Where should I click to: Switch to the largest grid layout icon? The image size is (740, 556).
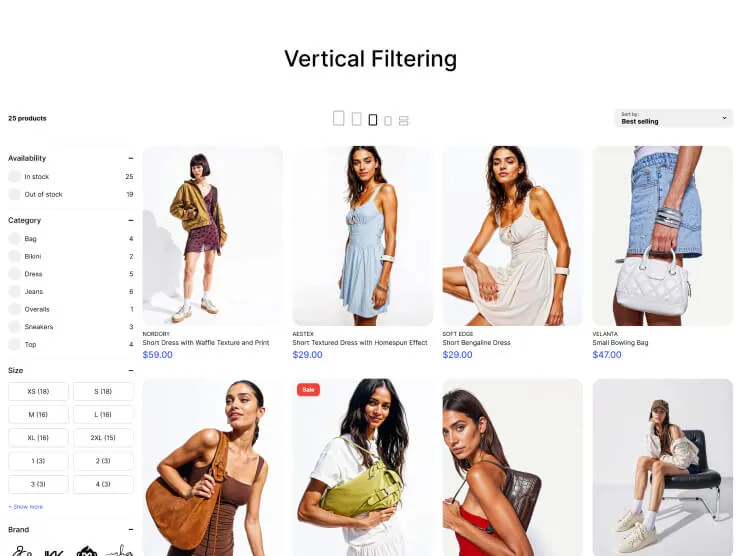[x=338, y=118]
